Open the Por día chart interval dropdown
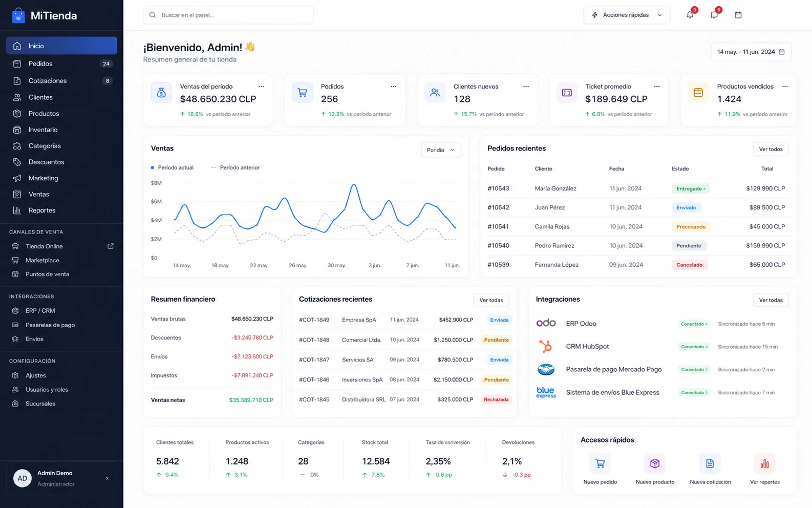The height and width of the screenshot is (508, 812). [x=441, y=150]
